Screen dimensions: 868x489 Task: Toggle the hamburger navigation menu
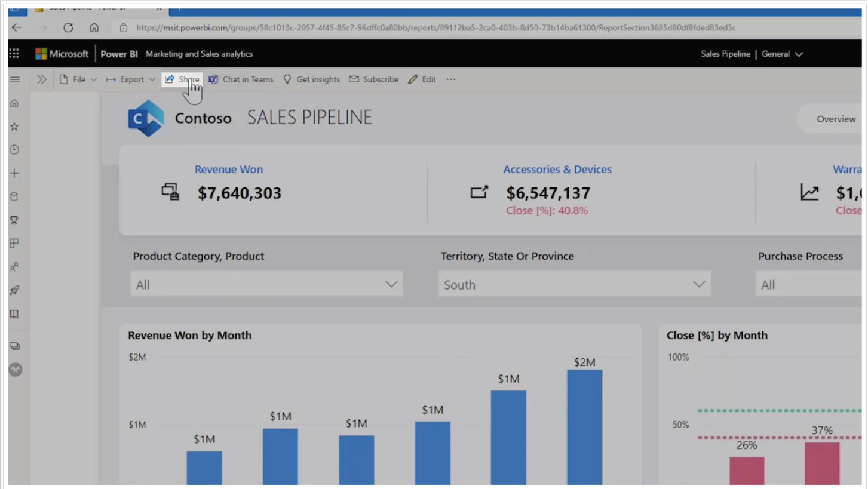(x=15, y=79)
